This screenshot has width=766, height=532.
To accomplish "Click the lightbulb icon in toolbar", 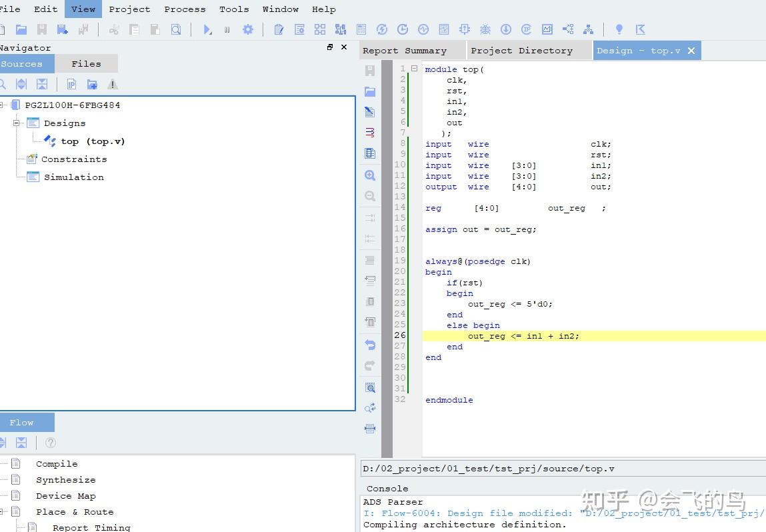I will pyautogui.click(x=619, y=29).
